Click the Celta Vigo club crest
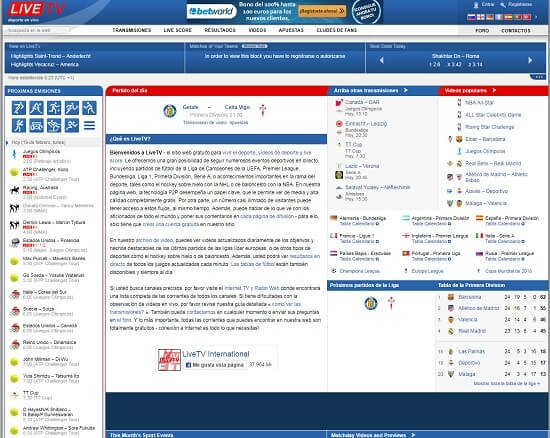Screen dimensions: 550x438 coord(263,110)
